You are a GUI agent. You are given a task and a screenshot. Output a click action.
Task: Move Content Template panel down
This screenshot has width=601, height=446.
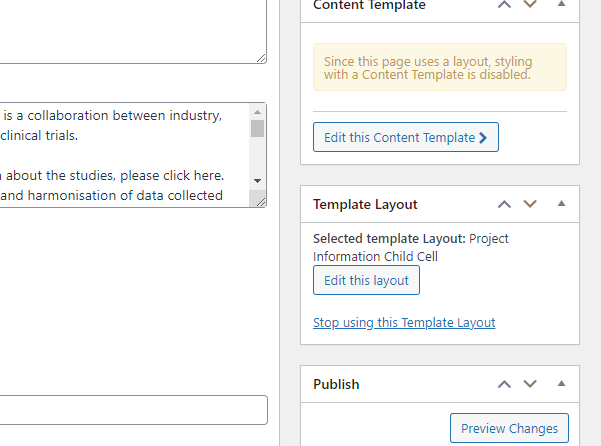tap(530, 4)
